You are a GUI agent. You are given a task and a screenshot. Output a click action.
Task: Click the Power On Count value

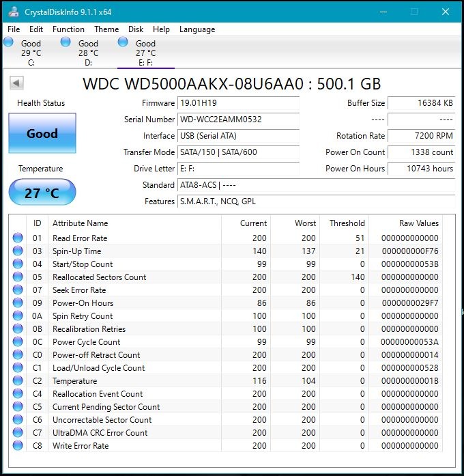(422, 152)
